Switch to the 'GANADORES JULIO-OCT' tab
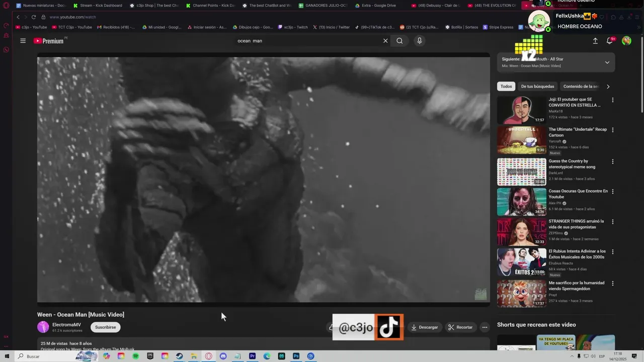This screenshot has width=644, height=362. pyautogui.click(x=323, y=6)
